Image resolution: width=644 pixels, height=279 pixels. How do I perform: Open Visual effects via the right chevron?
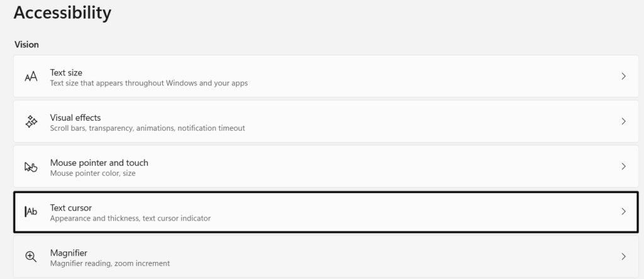point(623,121)
